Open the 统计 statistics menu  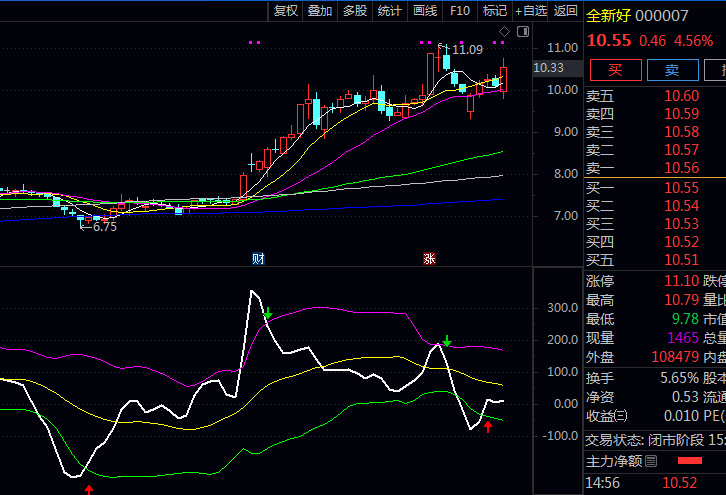coord(390,11)
